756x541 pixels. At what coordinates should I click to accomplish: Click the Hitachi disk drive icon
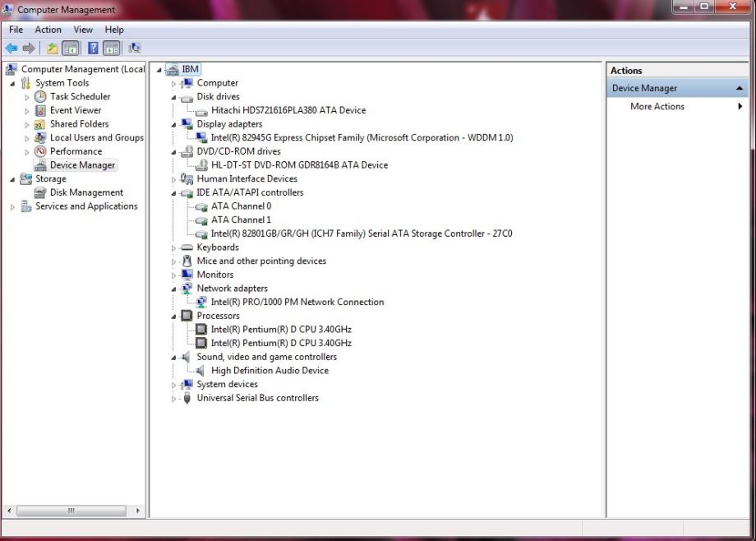(201, 111)
